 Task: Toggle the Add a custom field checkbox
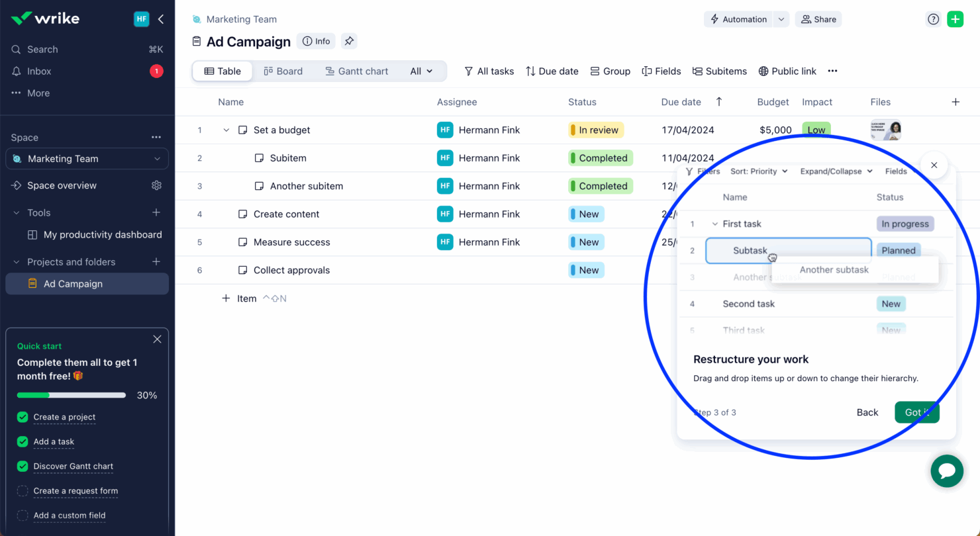[x=23, y=515]
